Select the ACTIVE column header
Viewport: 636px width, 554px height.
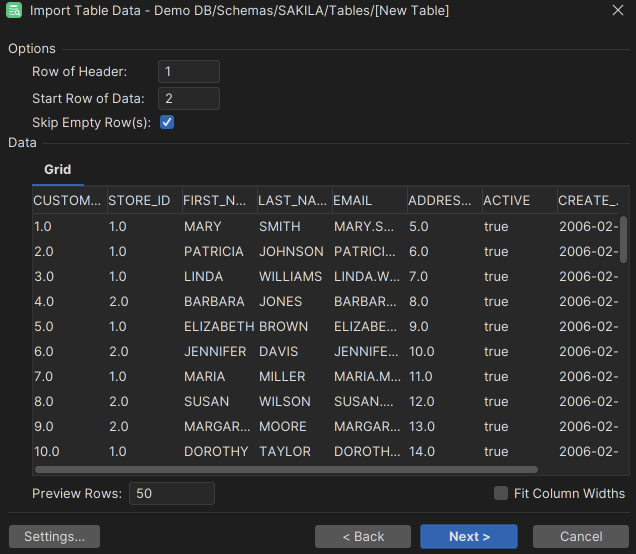point(516,200)
